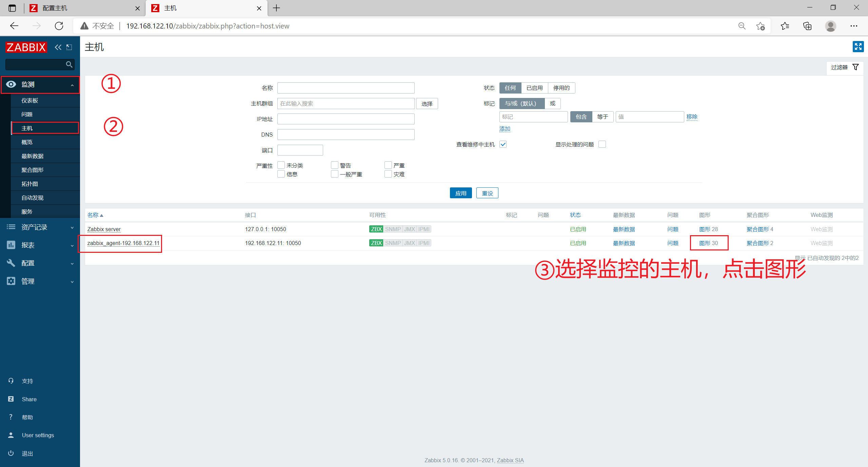Expand the 管理 menu section
868x467 pixels.
point(40,281)
